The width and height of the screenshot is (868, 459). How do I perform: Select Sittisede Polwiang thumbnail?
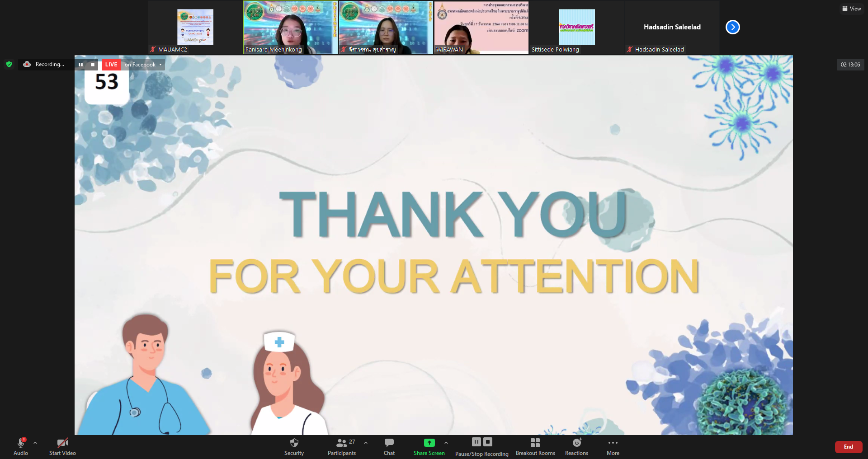coord(577,27)
